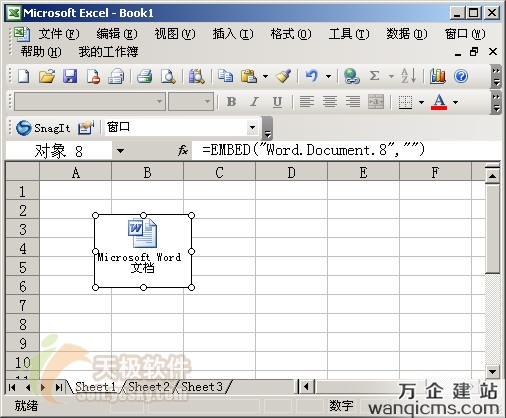Viewport: 506px width, 418px height.
Task: Open the 视图(V) menu
Action: point(175,34)
